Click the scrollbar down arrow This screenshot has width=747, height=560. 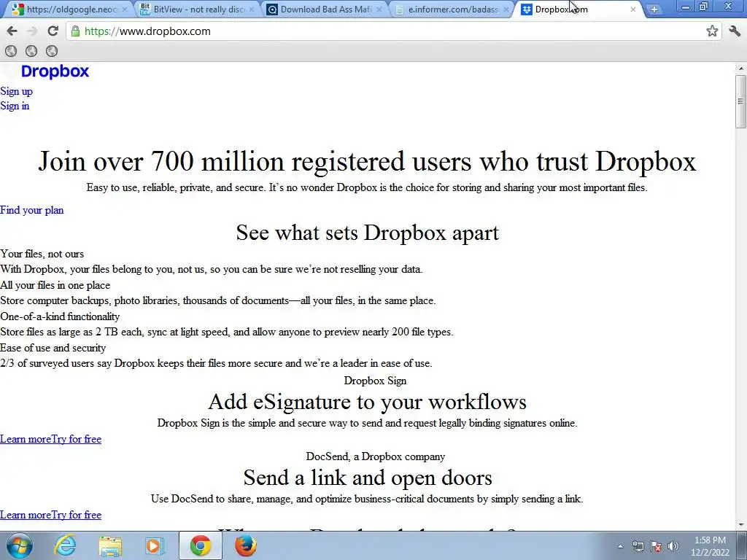point(740,525)
